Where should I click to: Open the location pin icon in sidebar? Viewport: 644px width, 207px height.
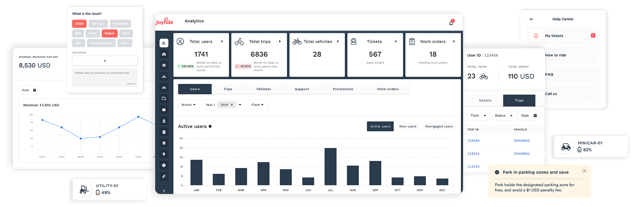[x=164, y=154]
